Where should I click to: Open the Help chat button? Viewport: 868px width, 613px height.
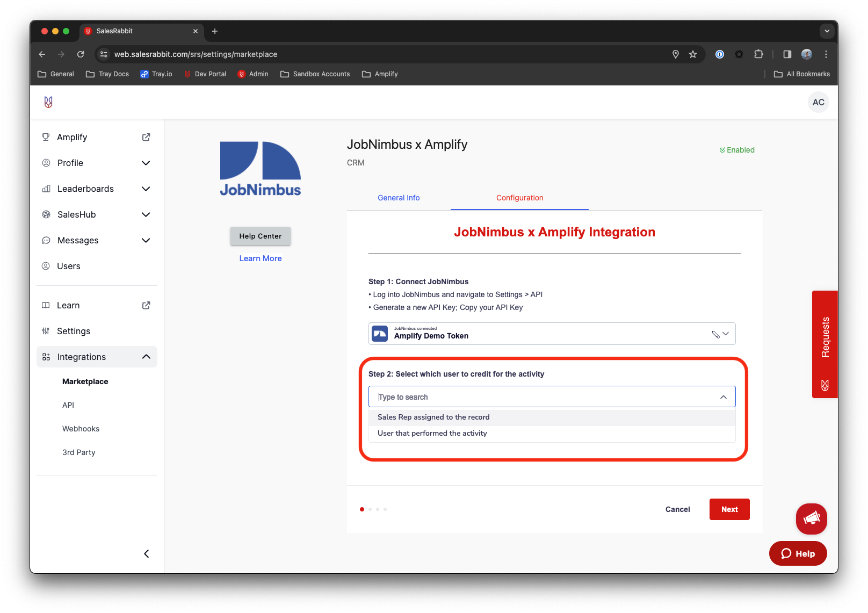(x=798, y=553)
